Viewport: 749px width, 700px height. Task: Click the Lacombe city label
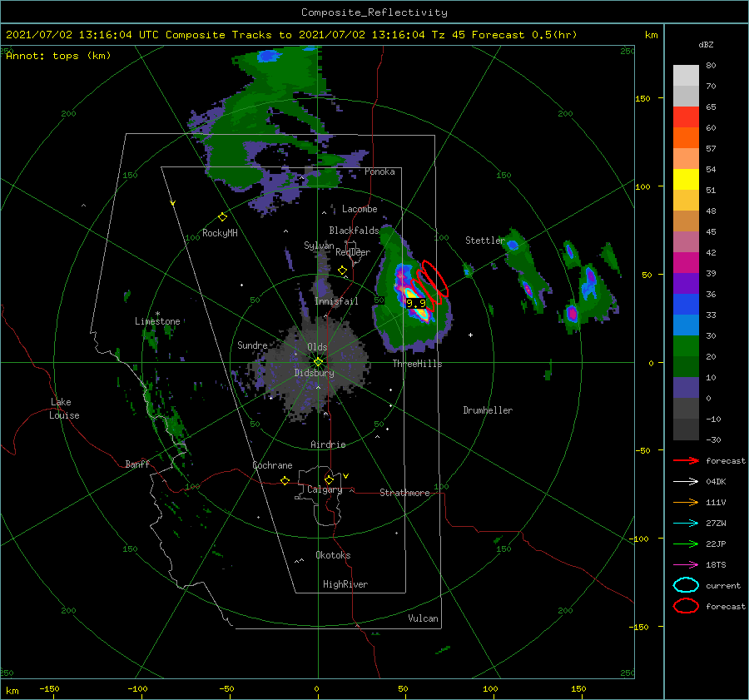(x=360, y=209)
